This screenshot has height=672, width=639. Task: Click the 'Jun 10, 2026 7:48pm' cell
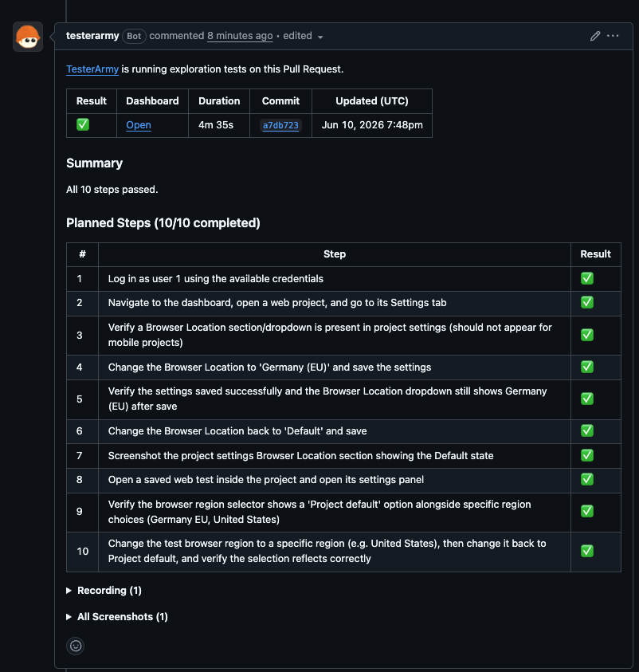pyautogui.click(x=372, y=125)
